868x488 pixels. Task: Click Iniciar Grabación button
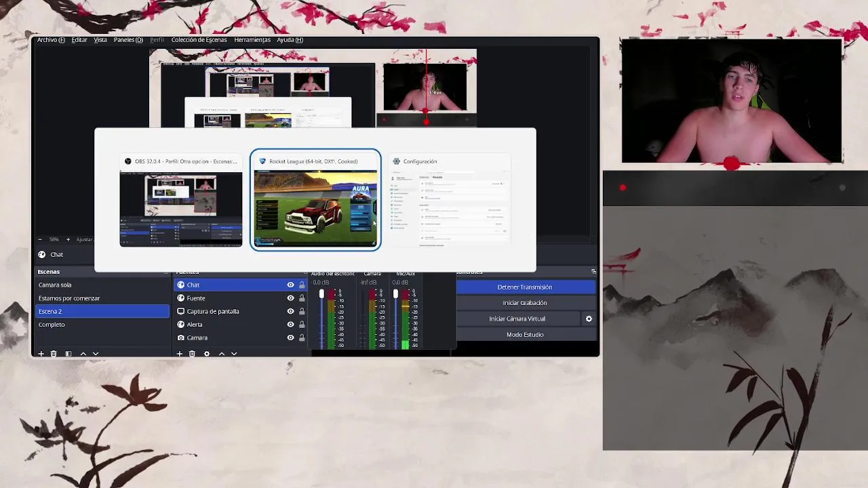[525, 303]
